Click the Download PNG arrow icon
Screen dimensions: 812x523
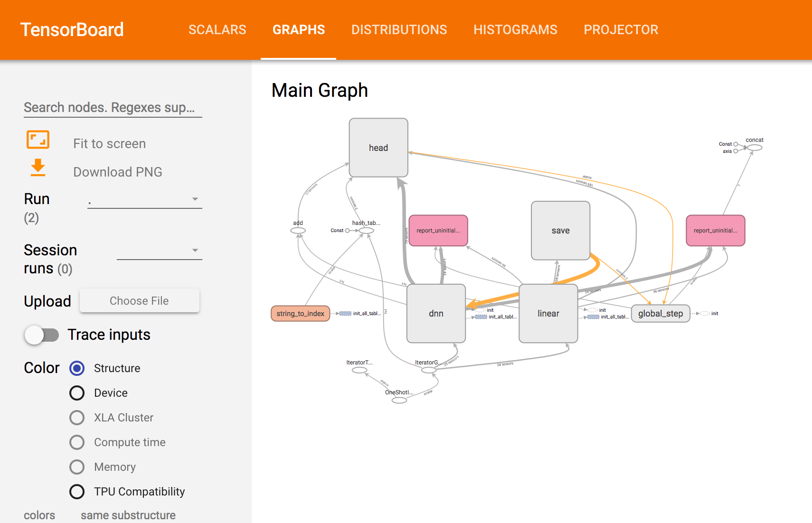click(38, 168)
